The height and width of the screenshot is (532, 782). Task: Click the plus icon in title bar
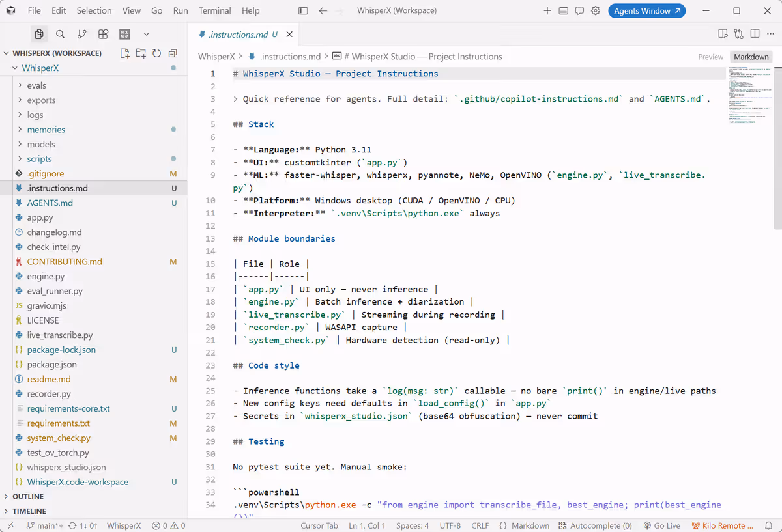(x=547, y=10)
